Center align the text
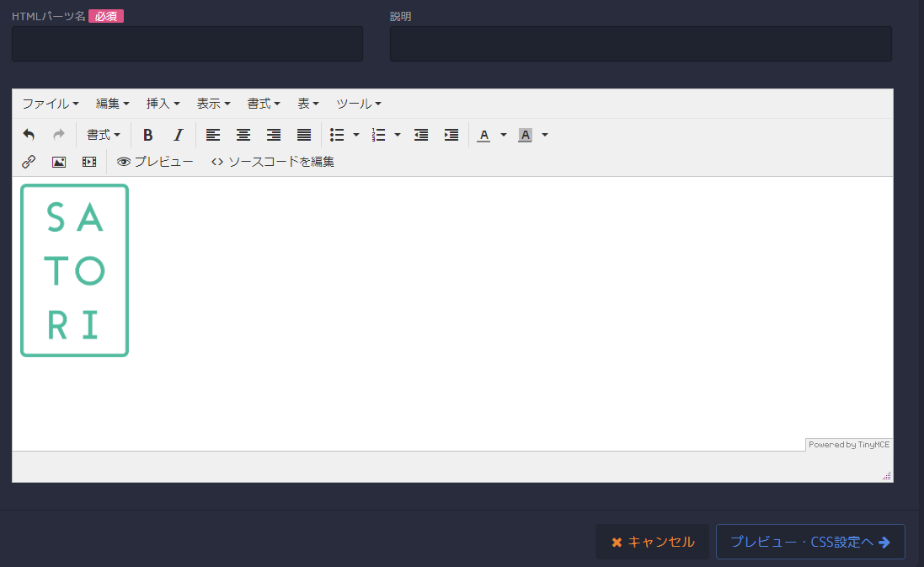 (243, 135)
